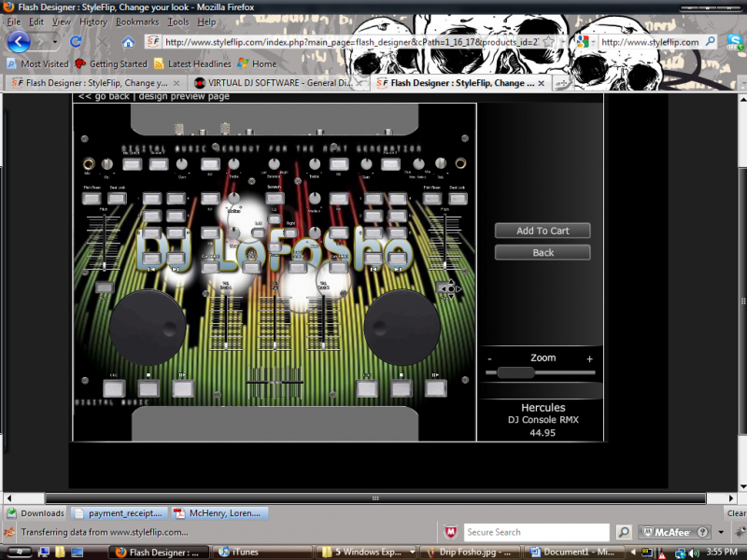Open the Tools menu
The width and height of the screenshot is (747, 560).
[x=178, y=21]
